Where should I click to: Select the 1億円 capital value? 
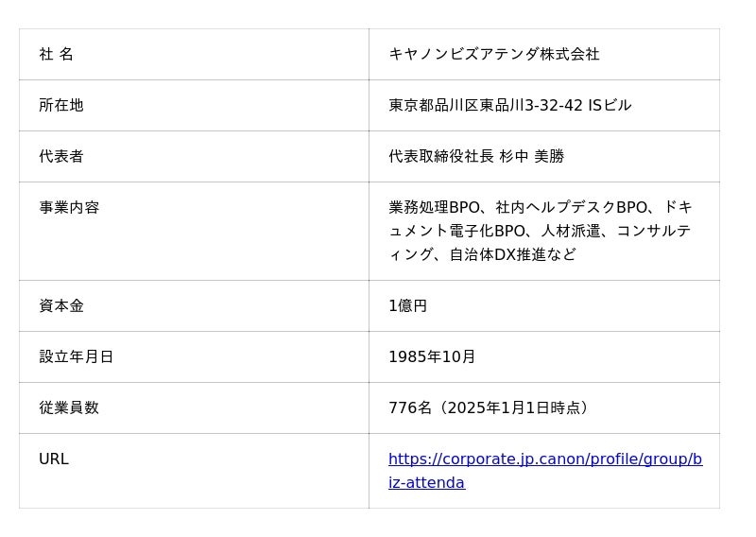point(407,306)
